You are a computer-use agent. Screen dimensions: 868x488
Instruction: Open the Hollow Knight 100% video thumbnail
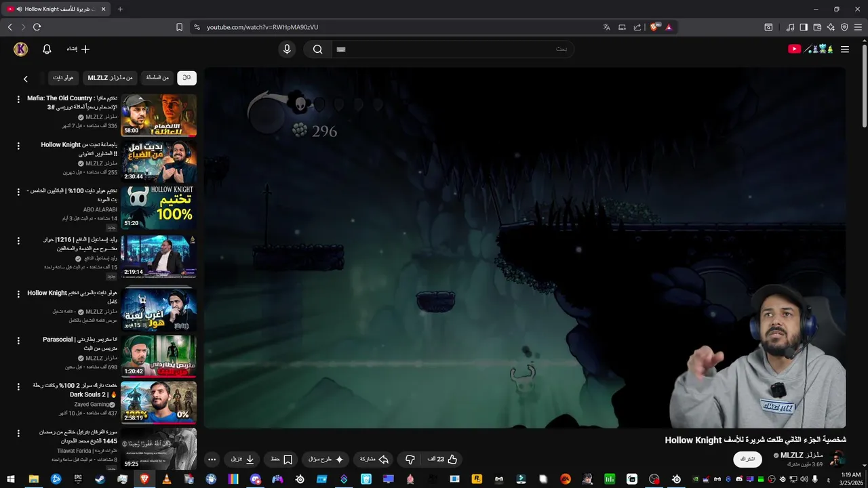(159, 208)
